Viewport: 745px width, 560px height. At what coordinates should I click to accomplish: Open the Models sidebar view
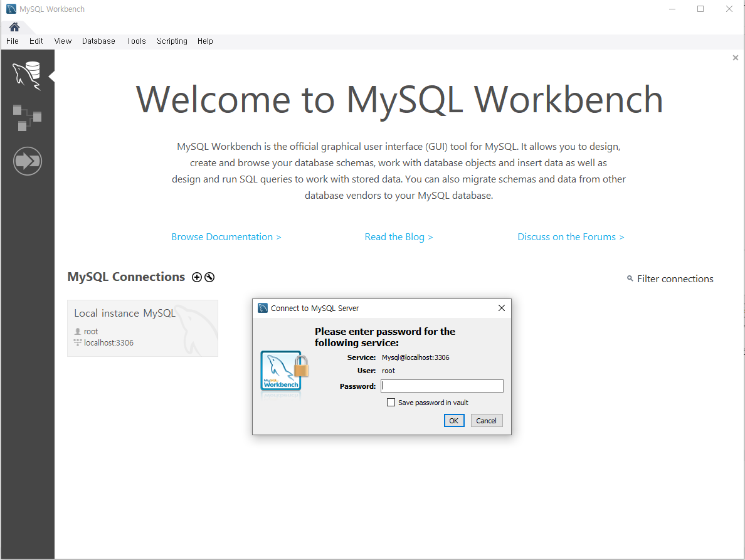tap(27, 118)
